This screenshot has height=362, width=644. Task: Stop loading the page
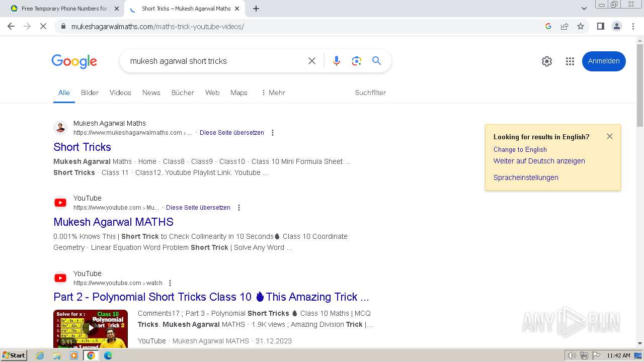[x=43, y=26]
